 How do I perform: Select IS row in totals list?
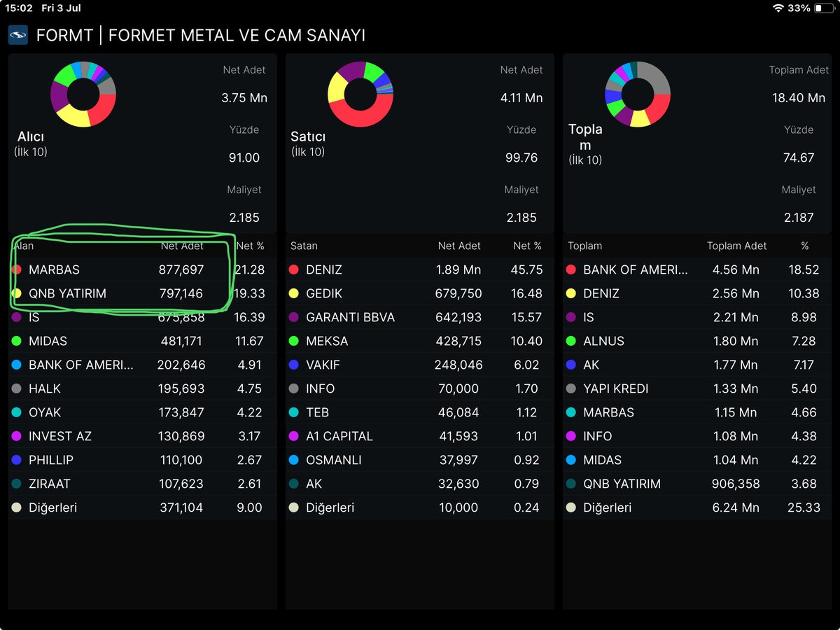(x=697, y=317)
